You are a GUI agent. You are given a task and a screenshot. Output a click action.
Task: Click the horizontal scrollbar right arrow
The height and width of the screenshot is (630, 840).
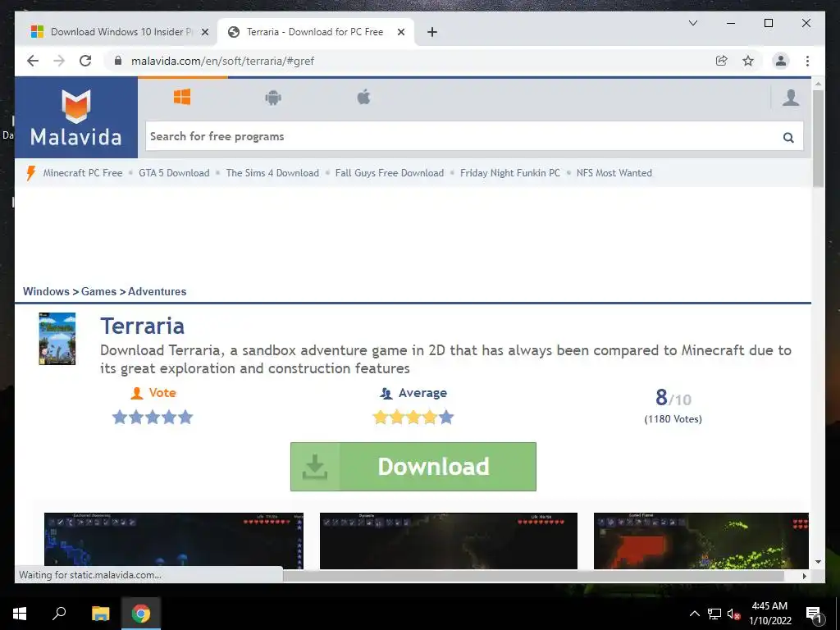(804, 577)
